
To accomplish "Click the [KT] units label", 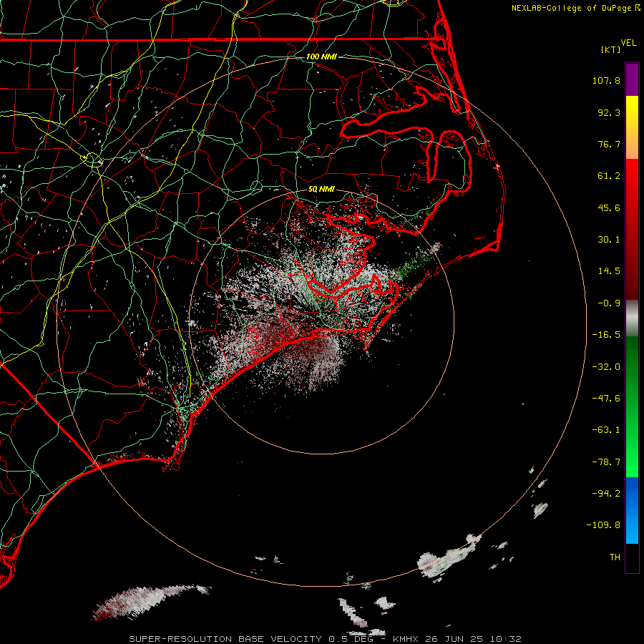I will coord(611,49).
